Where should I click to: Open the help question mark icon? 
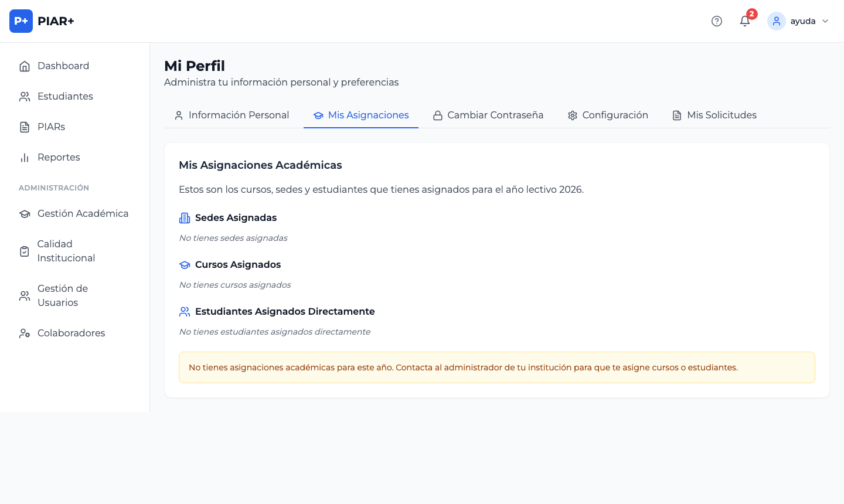[x=717, y=21]
